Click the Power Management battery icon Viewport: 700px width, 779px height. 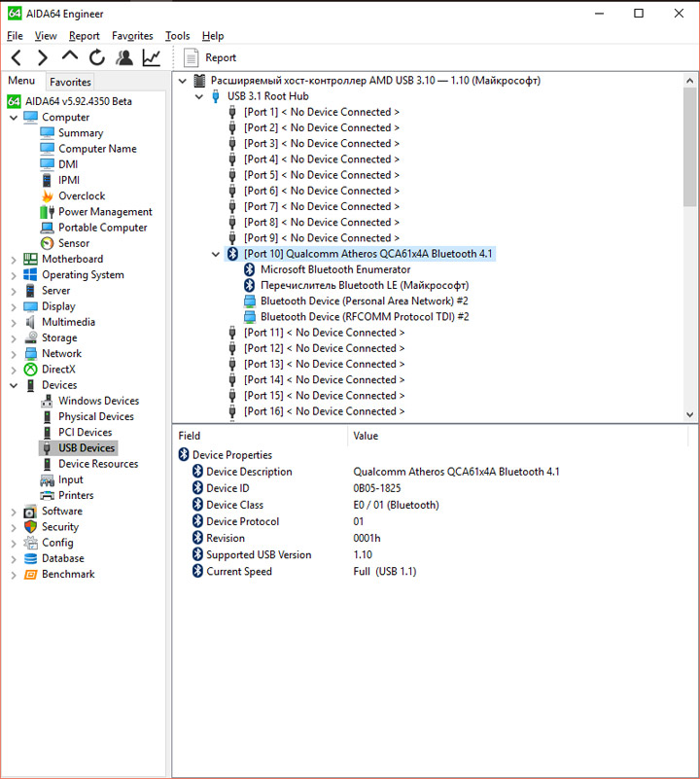(48, 212)
